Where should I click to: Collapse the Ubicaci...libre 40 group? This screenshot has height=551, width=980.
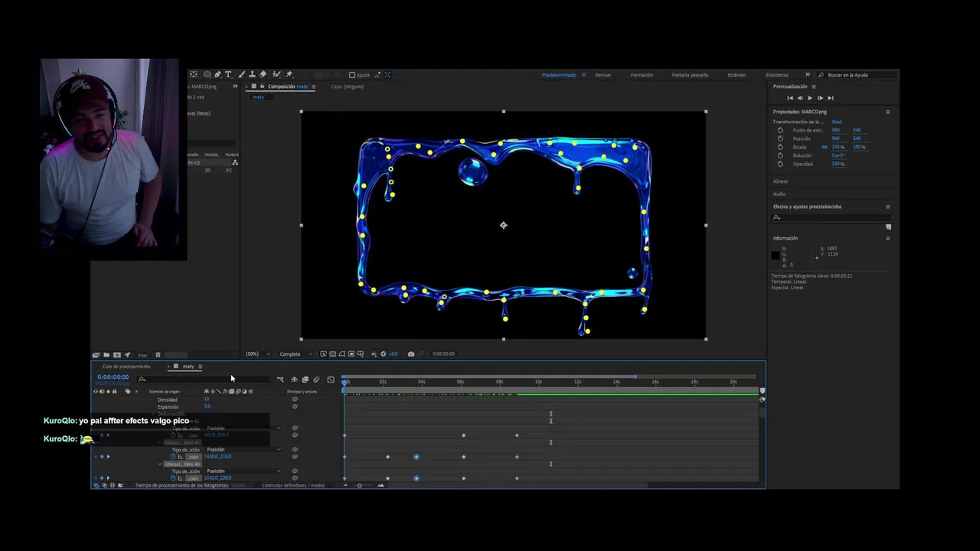click(160, 464)
